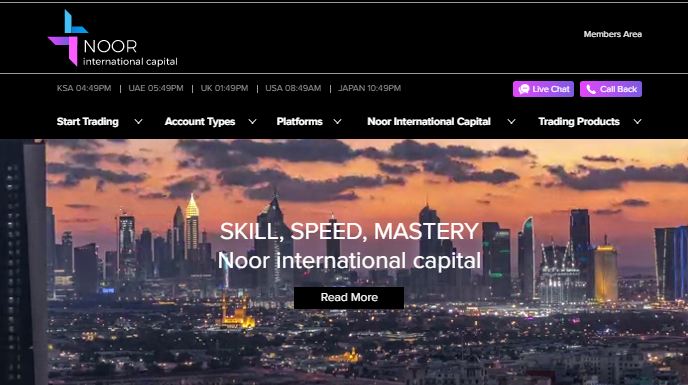
Task: Expand the chevron next to Noor International Capital
Action: click(x=512, y=122)
